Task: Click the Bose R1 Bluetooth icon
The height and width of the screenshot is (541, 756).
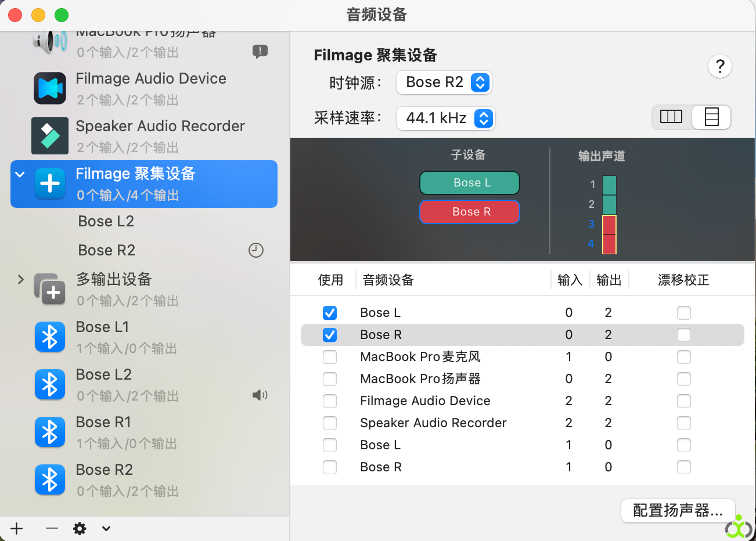Action: [50, 432]
